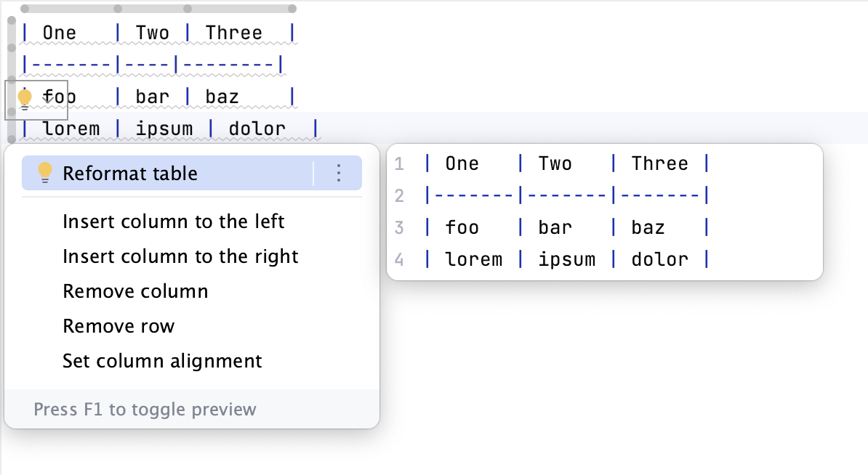Choose Set column alignment
This screenshot has height=475, width=868.
point(161,361)
